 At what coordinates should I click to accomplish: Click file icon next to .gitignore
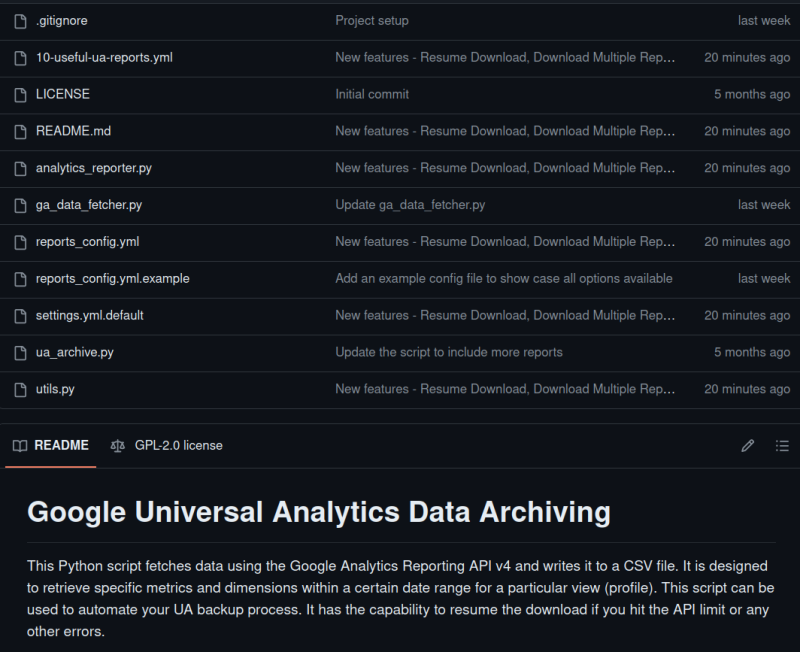(x=20, y=20)
